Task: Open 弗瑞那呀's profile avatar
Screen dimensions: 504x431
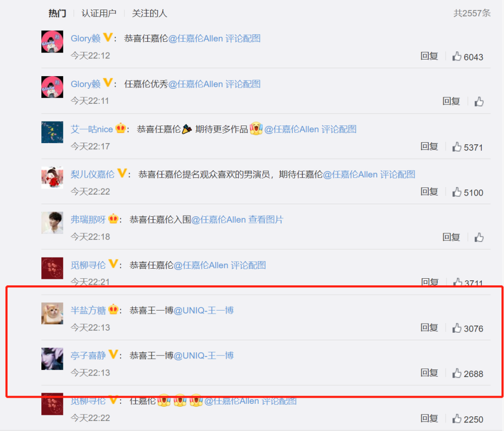Action: (52, 223)
